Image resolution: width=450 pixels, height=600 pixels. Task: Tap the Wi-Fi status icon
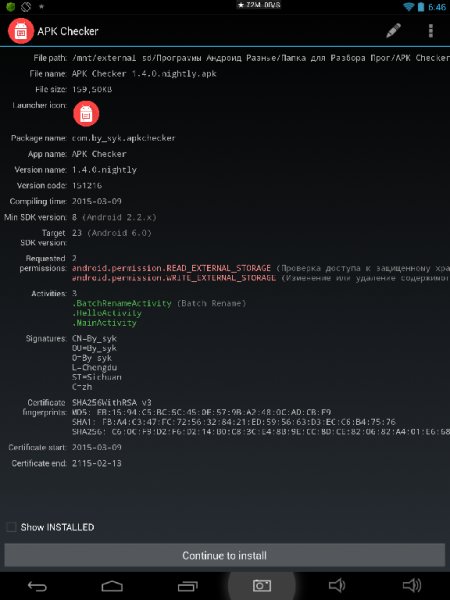409,7
